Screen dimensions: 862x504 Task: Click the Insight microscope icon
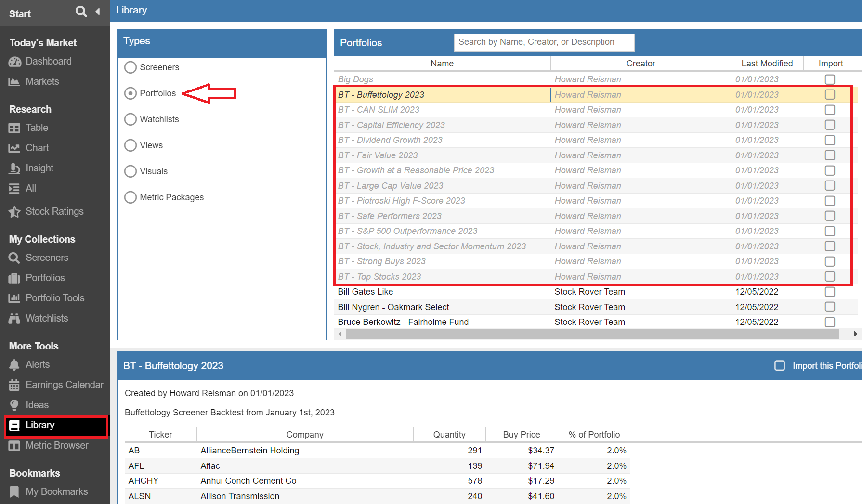[14, 168]
